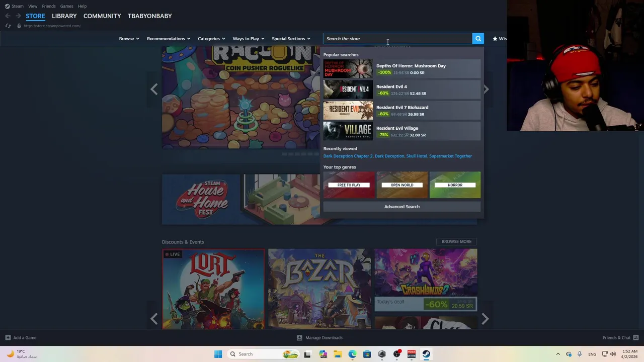Open Manage Downloads
The image size is (644, 362).
319,338
